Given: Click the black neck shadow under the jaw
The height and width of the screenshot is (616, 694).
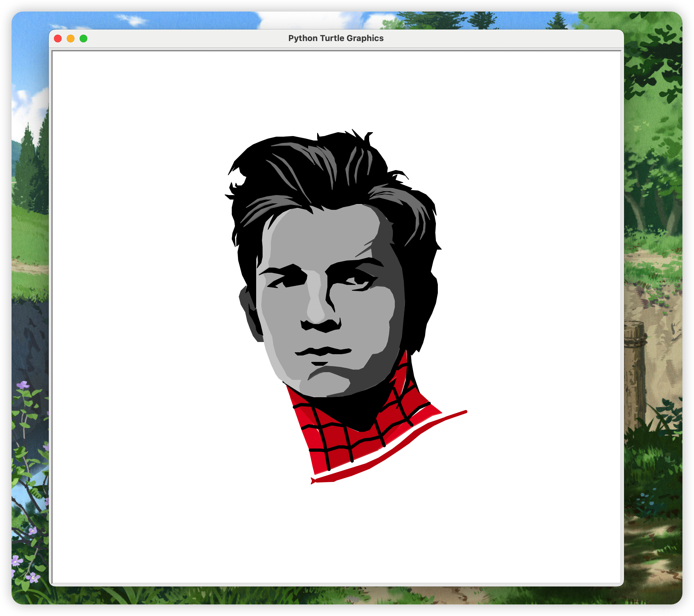Looking at the screenshot, I should click(x=353, y=409).
